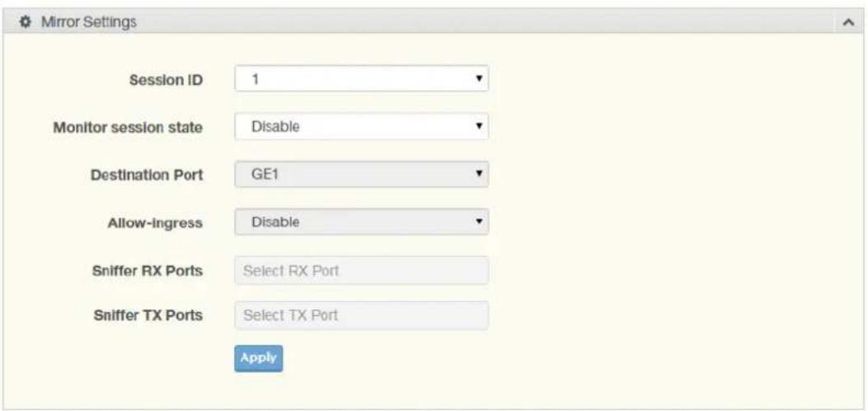Click the Allow-ingress label
The width and height of the screenshot is (868, 411).
(x=156, y=223)
